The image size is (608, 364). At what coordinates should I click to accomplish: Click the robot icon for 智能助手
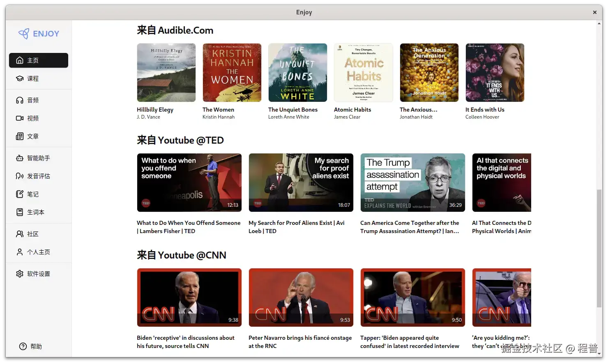(20, 158)
